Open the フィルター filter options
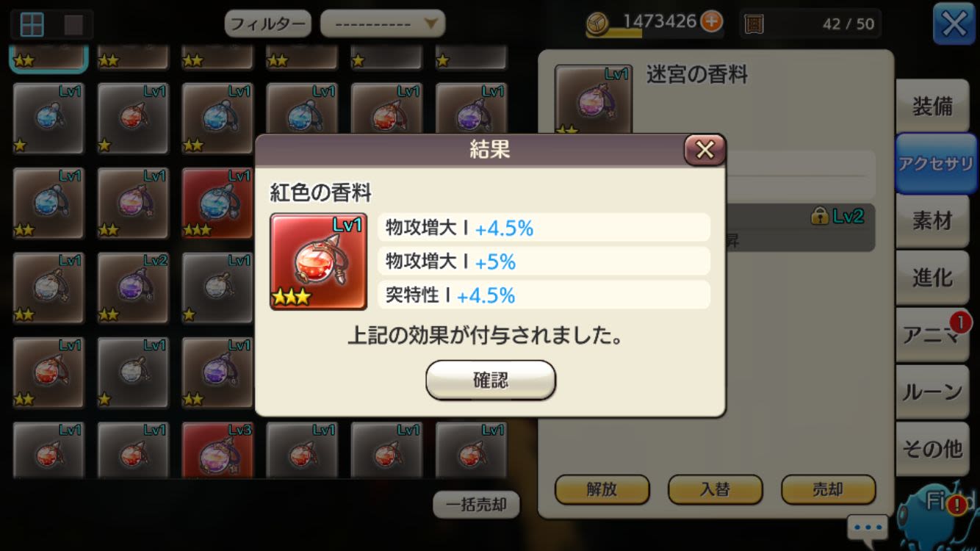This screenshot has height=551, width=980. point(267,24)
